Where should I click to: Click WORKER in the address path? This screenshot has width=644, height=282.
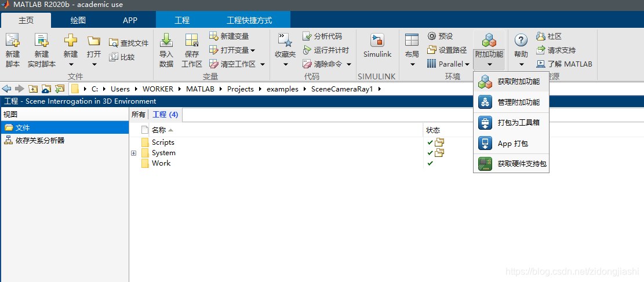pos(158,89)
